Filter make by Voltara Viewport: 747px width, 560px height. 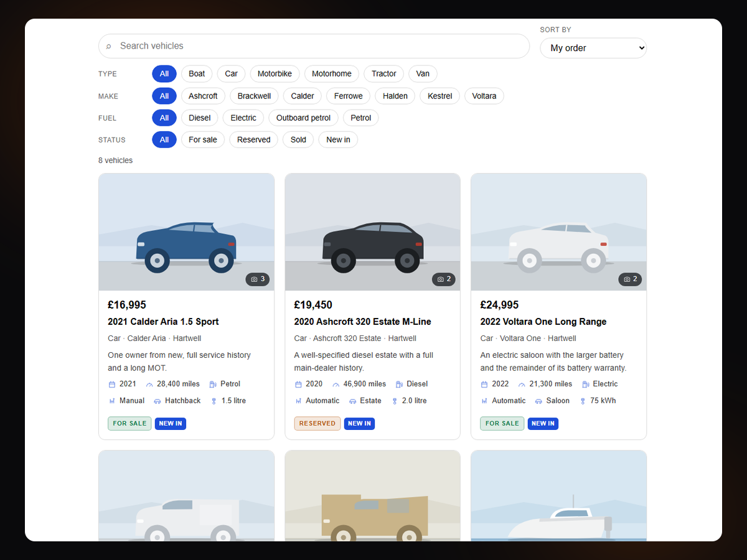point(484,96)
